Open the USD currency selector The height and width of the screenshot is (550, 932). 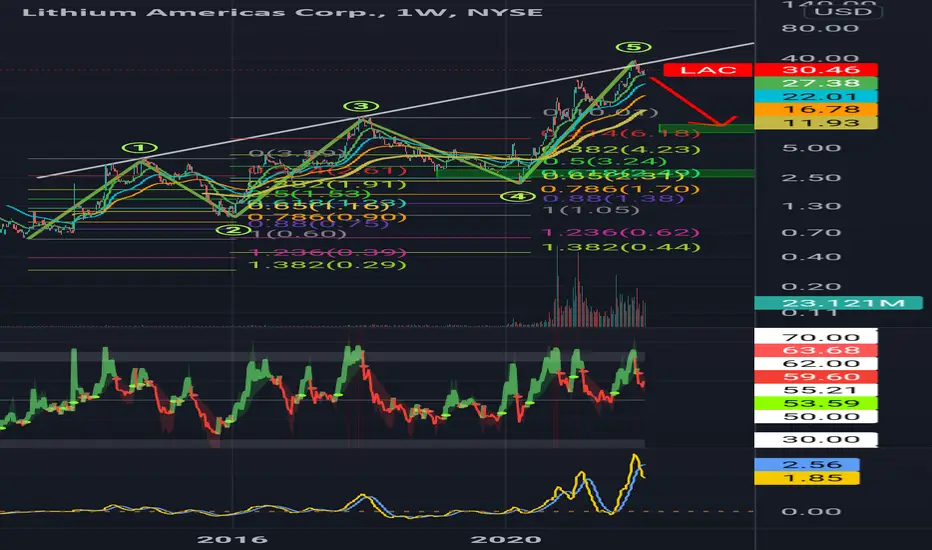pyautogui.click(x=842, y=12)
